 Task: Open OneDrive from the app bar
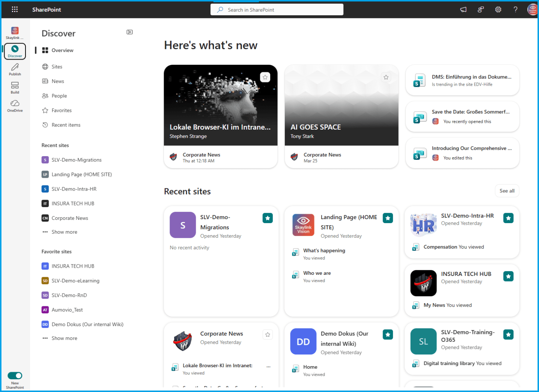[x=15, y=106]
